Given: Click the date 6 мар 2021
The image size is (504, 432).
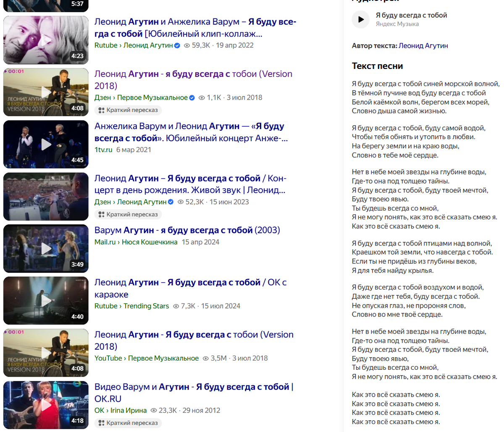Looking at the screenshot, I should pyautogui.click(x=134, y=150).
